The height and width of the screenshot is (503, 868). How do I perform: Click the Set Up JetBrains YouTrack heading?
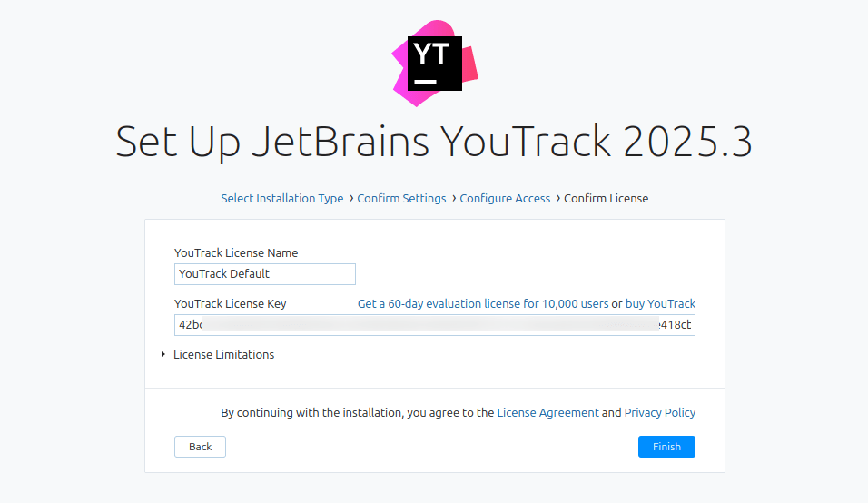tap(434, 143)
